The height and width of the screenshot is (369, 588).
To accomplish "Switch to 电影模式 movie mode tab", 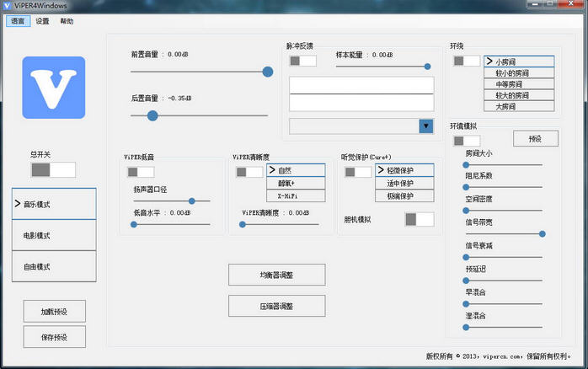I will click(54, 235).
